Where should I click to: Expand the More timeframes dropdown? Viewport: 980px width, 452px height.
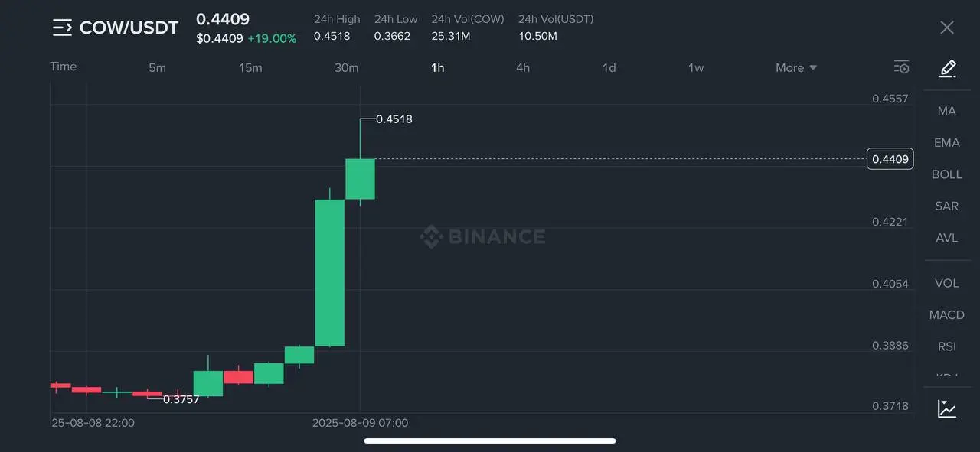click(796, 68)
